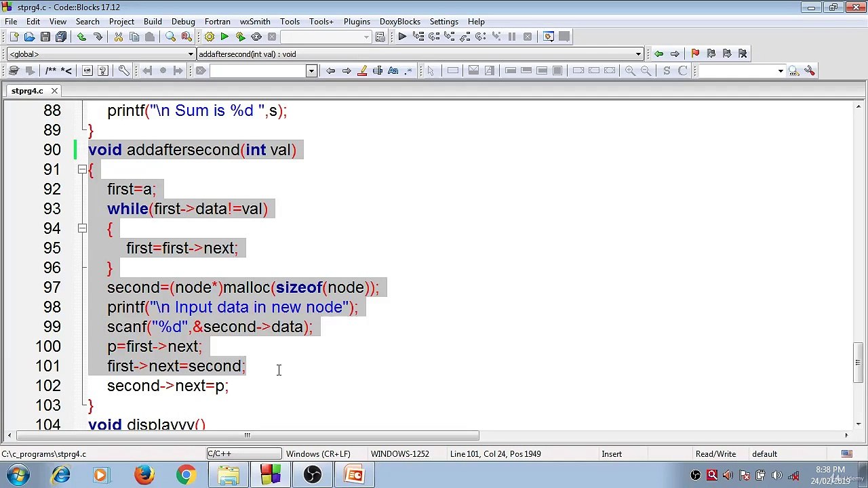Open the Plugins menu
This screenshot has width=868, height=488.
[357, 22]
